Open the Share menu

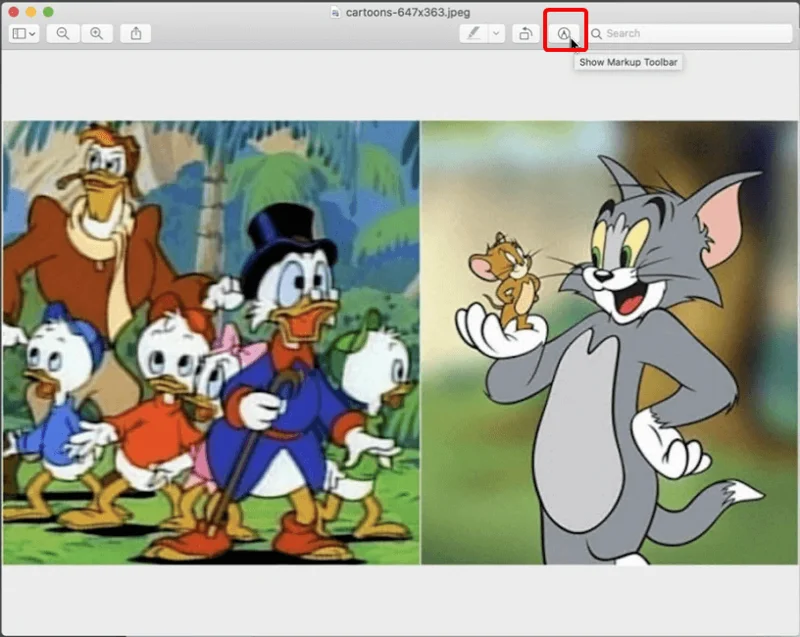click(x=135, y=33)
